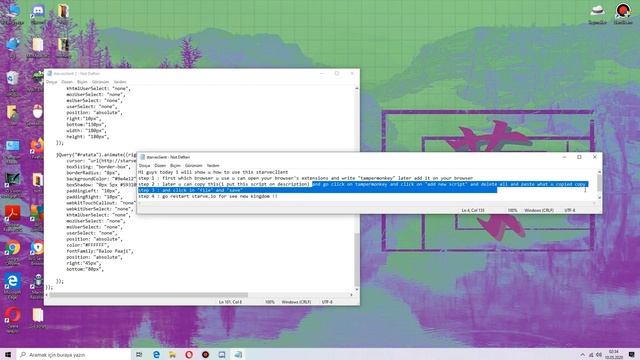Screen dimensions: 640x360
Task: Open Biçim menu in front Notepad window
Action: (x=175, y=165)
